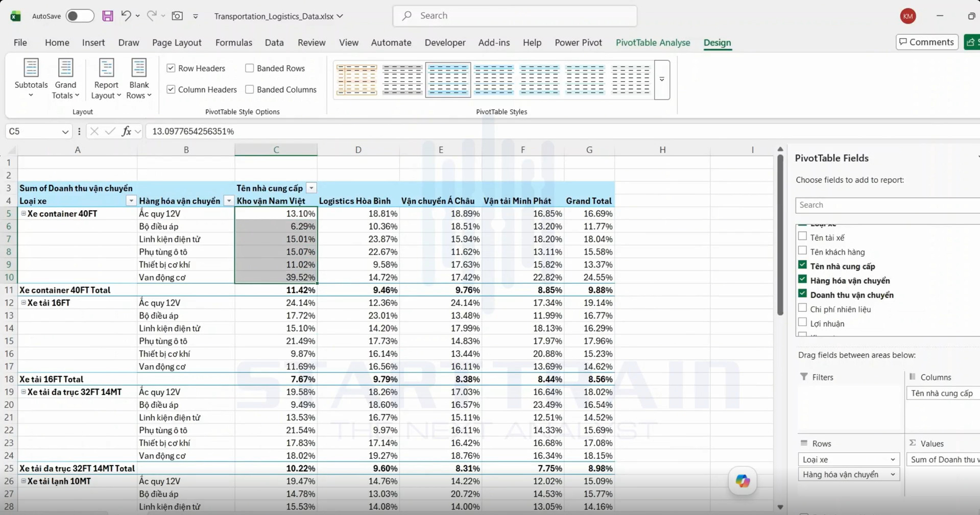Open Loại xe dropdown in Rows area
Image resolution: width=980 pixels, height=515 pixels.
pyautogui.click(x=892, y=459)
